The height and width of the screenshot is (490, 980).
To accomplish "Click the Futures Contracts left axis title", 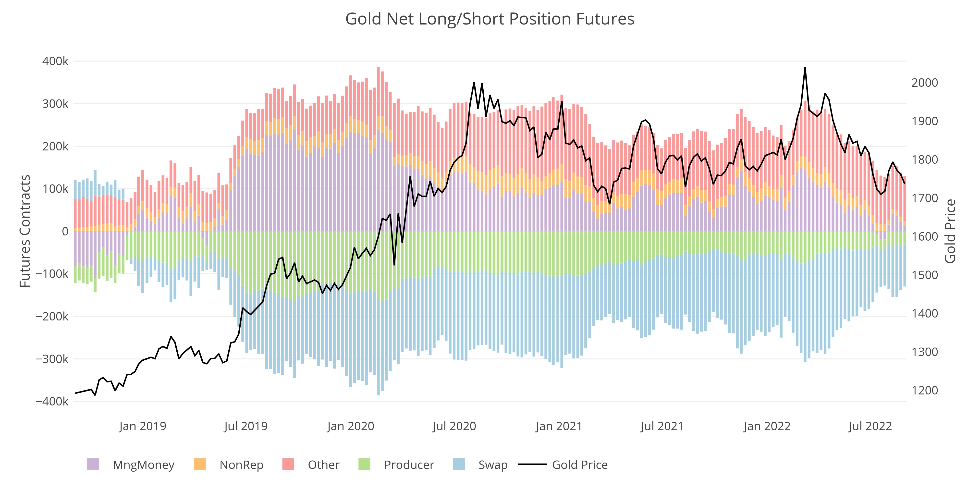I will (x=25, y=231).
